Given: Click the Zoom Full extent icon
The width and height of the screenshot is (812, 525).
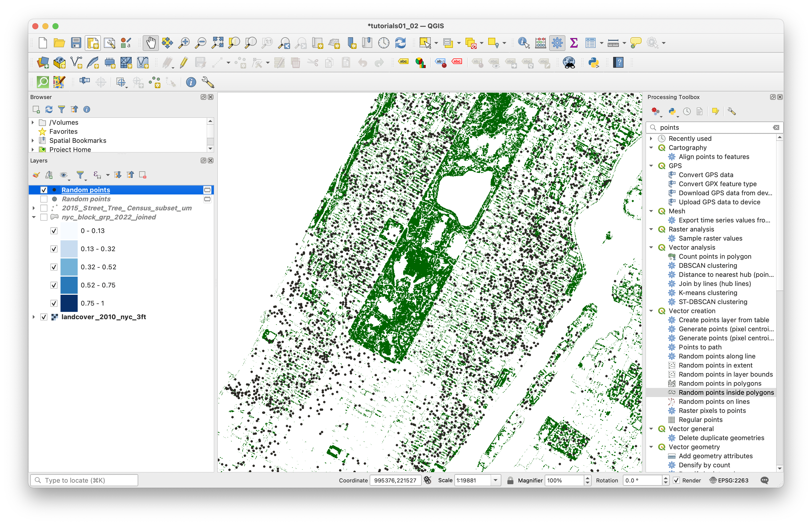Looking at the screenshot, I should (217, 43).
